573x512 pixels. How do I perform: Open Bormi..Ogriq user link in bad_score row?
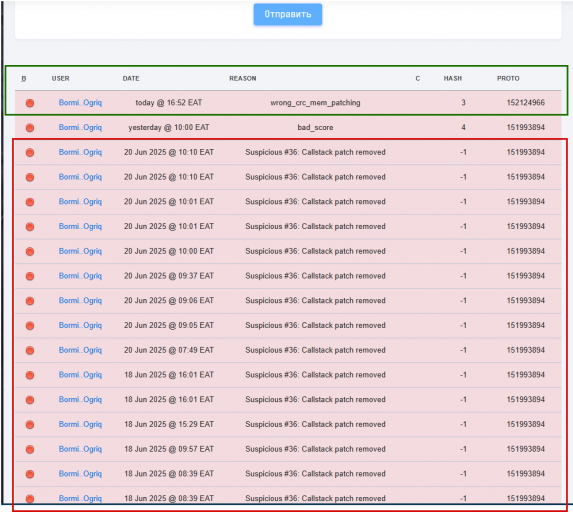coord(80,128)
